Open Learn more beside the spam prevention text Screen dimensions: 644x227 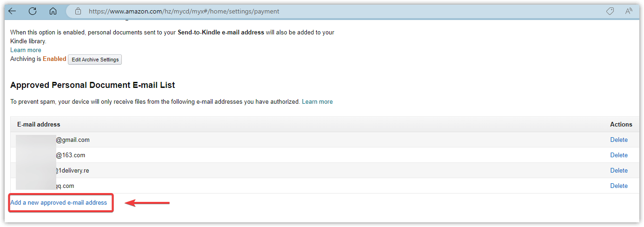[317, 101]
